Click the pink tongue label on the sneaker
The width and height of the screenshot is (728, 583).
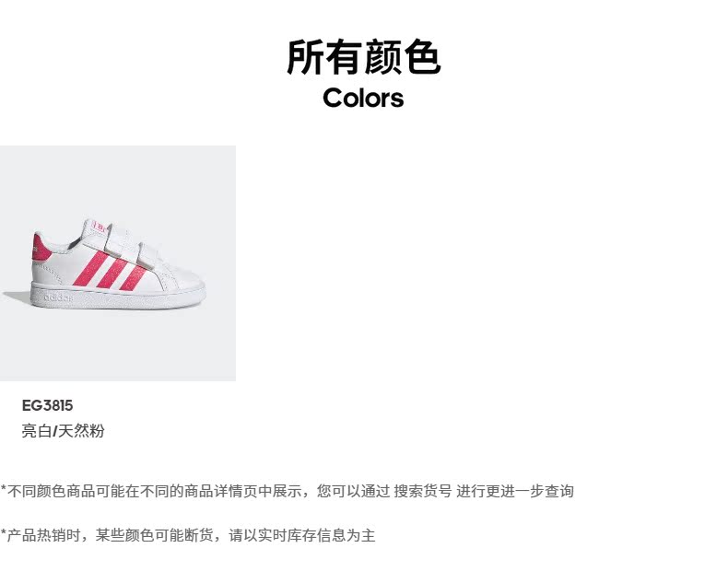click(x=100, y=227)
